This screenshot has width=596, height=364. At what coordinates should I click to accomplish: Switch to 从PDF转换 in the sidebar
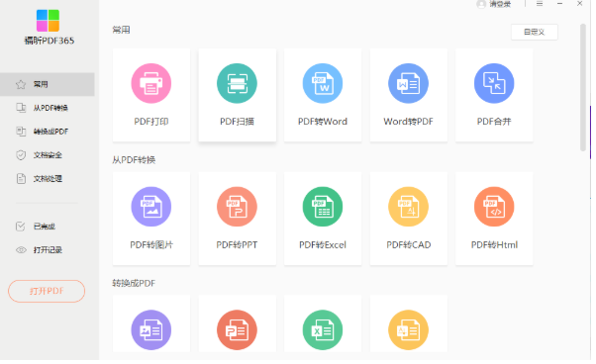coord(48,108)
